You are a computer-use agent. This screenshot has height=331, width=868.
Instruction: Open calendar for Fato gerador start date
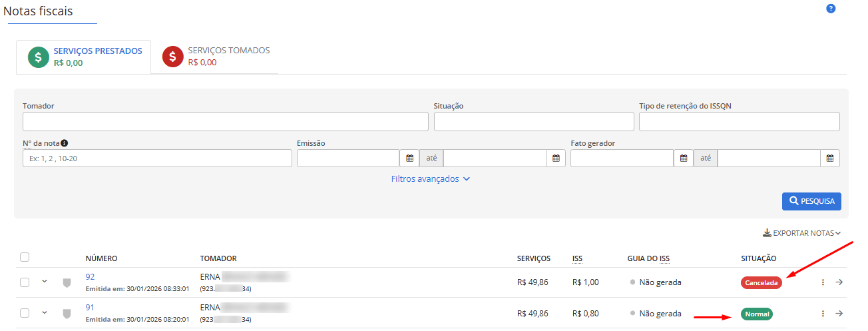(x=683, y=159)
